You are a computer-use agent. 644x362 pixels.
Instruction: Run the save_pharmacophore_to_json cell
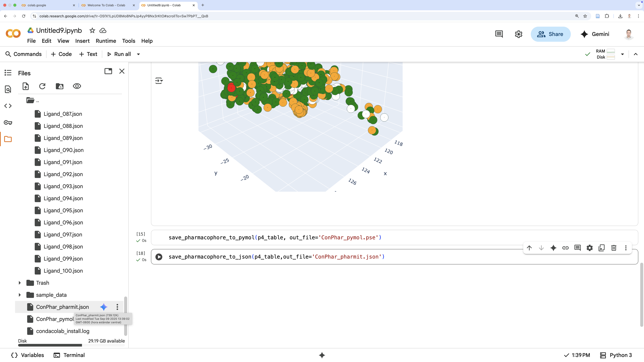pyautogui.click(x=159, y=257)
